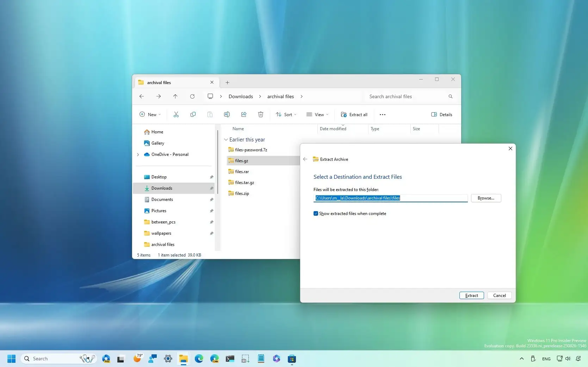Open the View dropdown
The width and height of the screenshot is (588, 367).
coord(317,114)
